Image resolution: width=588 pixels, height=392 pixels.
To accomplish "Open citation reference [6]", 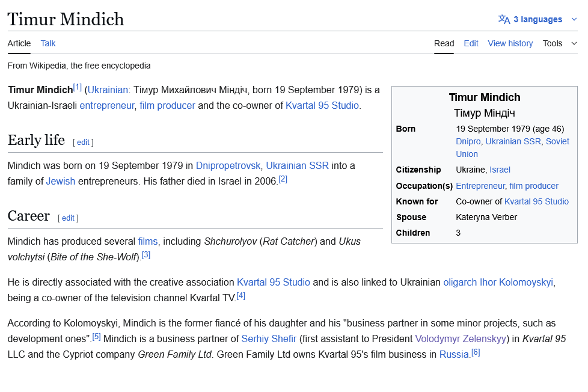I will point(476,352).
